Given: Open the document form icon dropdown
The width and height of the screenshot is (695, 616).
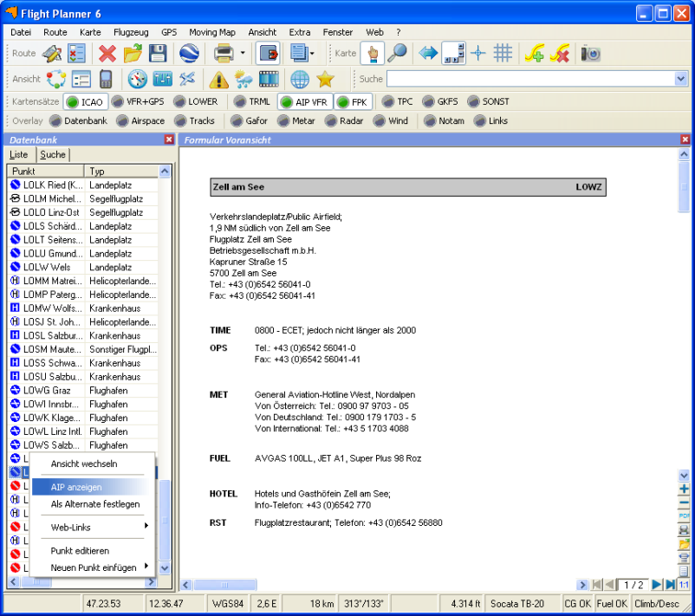Looking at the screenshot, I should pyautogui.click(x=313, y=54).
